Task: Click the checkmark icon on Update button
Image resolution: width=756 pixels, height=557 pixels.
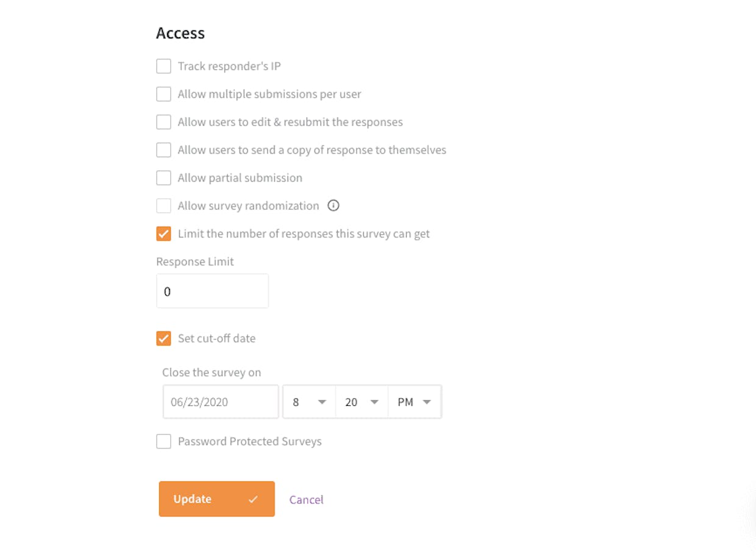Action: (x=253, y=499)
